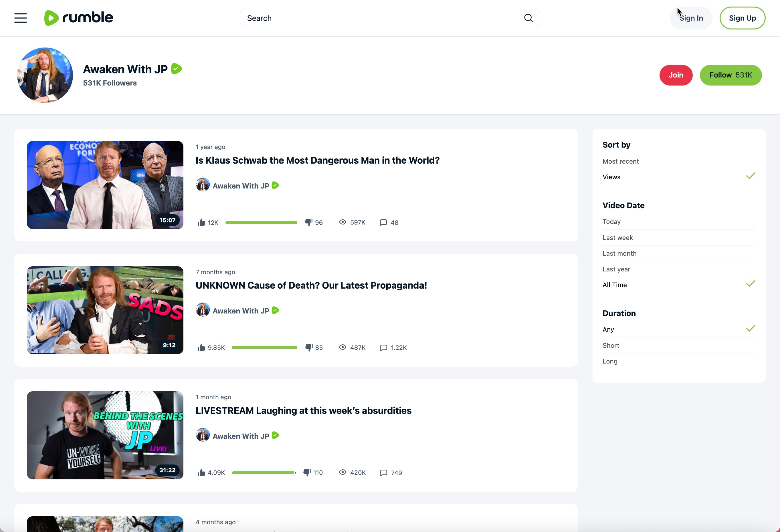780x532 pixels.
Task: Filter video date to Last week
Action: tap(617, 238)
